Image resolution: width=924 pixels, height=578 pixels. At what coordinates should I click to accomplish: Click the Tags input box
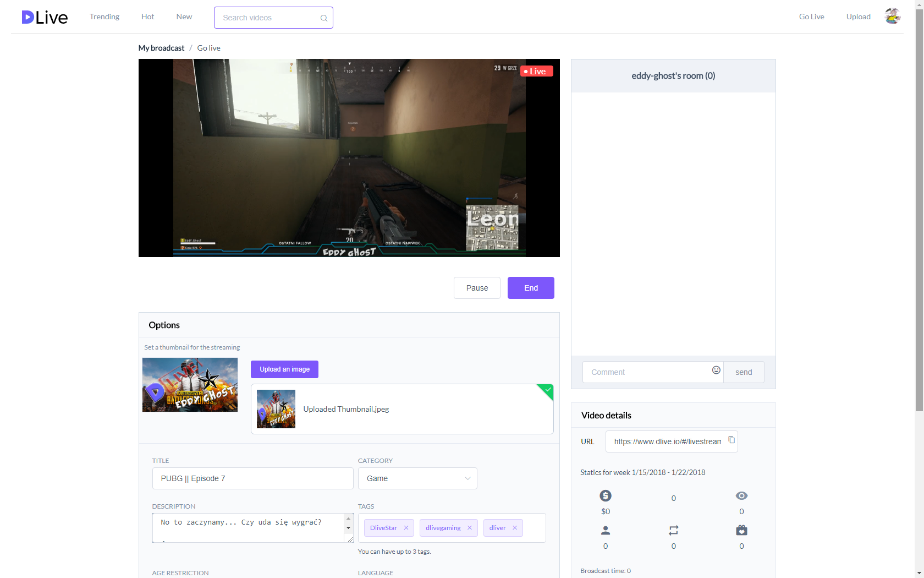point(452,528)
